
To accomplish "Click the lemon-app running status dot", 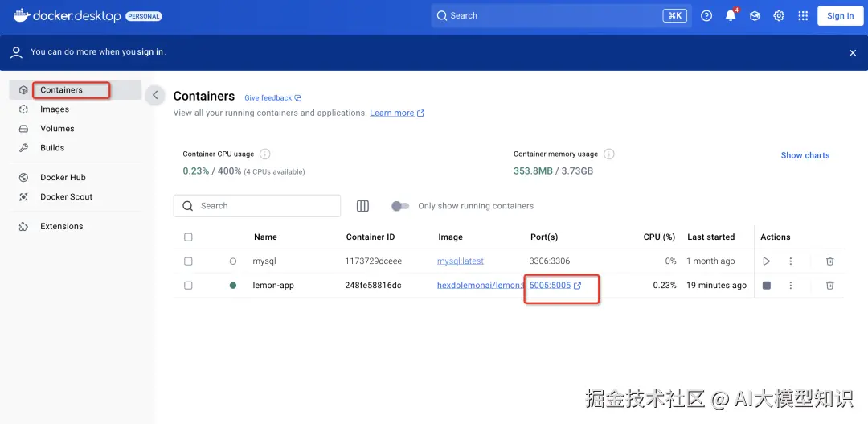I will coord(232,286).
